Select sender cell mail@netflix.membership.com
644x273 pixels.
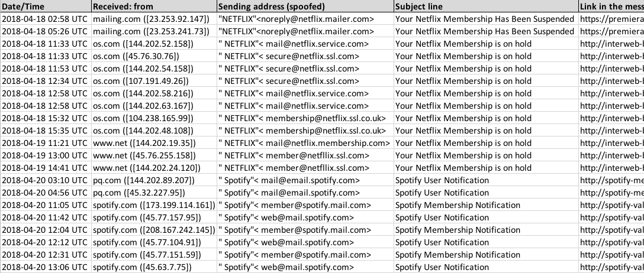click(305, 143)
